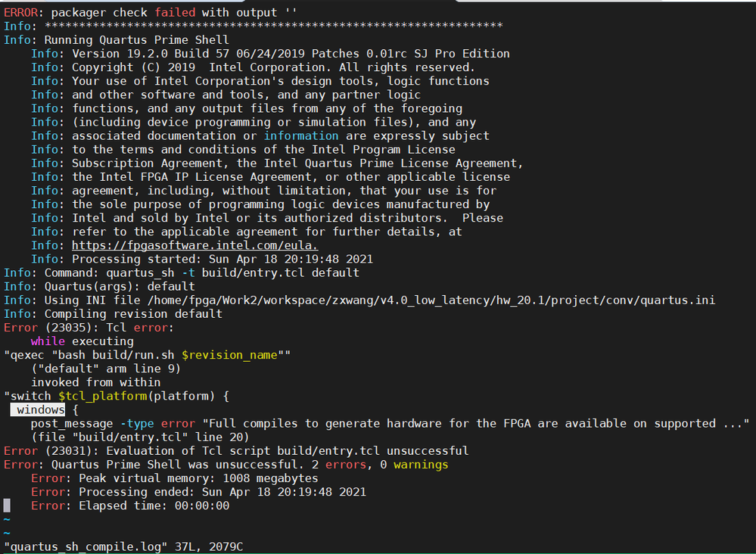Click the "Copyright (C) 2019 Intel Corporation" line
The height and width of the screenshot is (554, 756).
(x=253, y=67)
